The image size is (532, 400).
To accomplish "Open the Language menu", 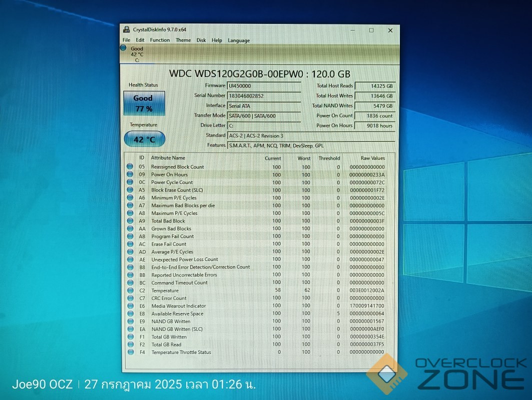I will coord(239,40).
